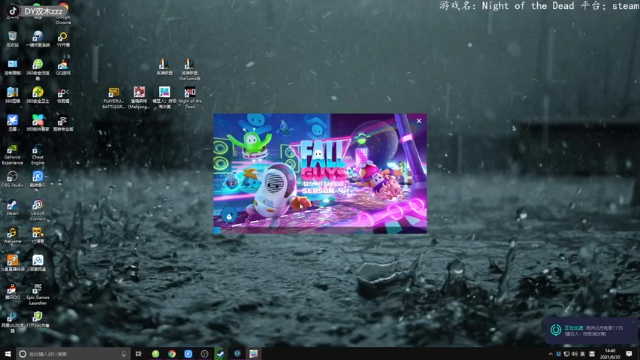Click the accelerator notification popup message
Viewport: 640px width, 360px height.
point(594,331)
